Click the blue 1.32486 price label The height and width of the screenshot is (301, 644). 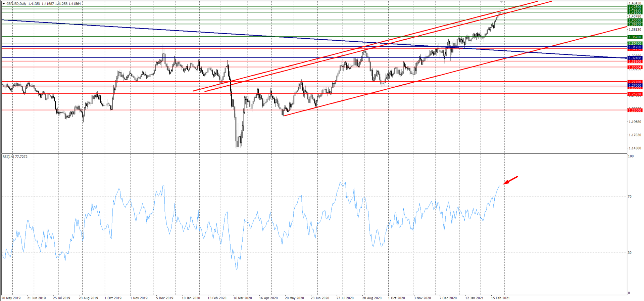pyautogui.click(x=635, y=58)
